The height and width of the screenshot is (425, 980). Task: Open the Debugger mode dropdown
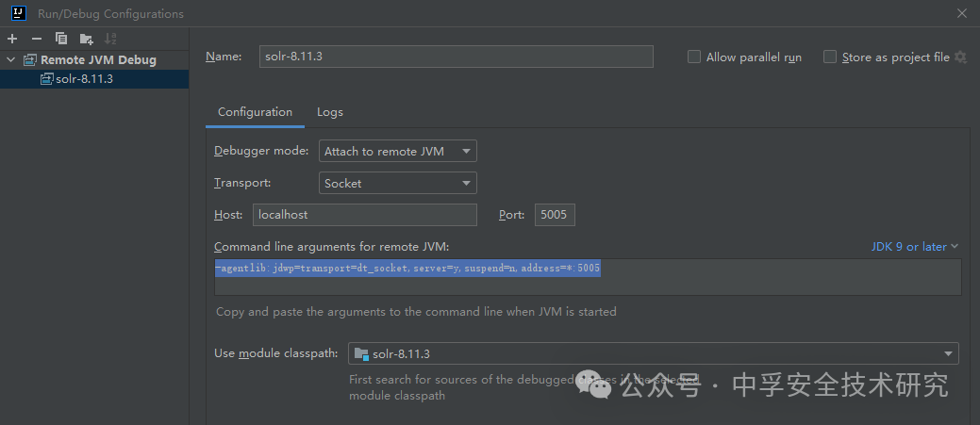(397, 151)
